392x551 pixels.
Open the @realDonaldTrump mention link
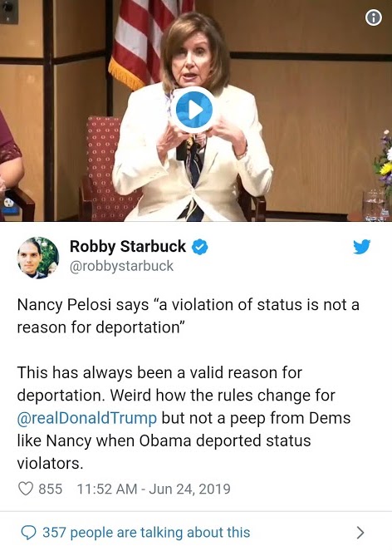pyautogui.click(x=86, y=418)
